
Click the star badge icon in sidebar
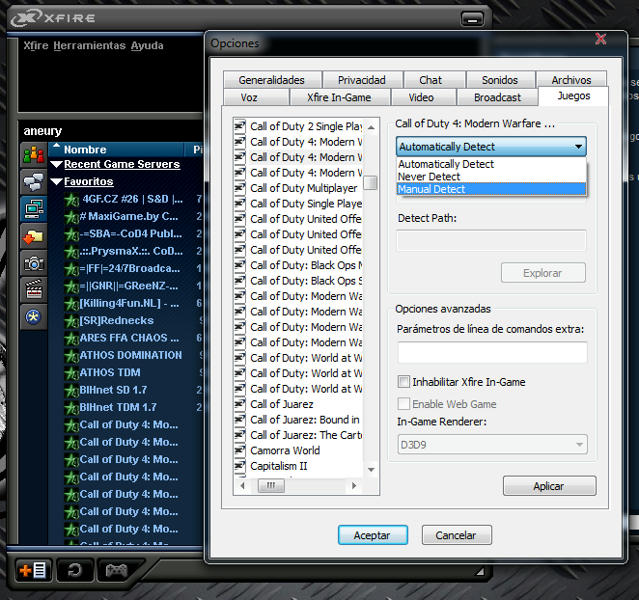(x=34, y=316)
